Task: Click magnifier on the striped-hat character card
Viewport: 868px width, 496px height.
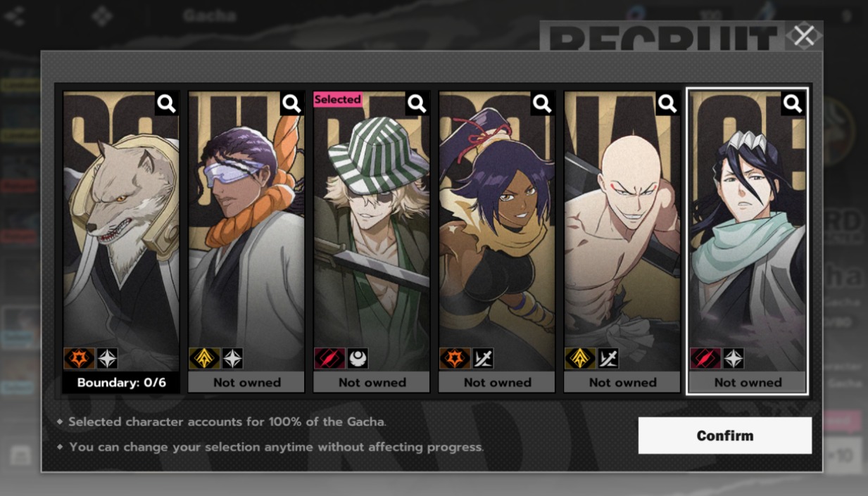Action: (417, 103)
